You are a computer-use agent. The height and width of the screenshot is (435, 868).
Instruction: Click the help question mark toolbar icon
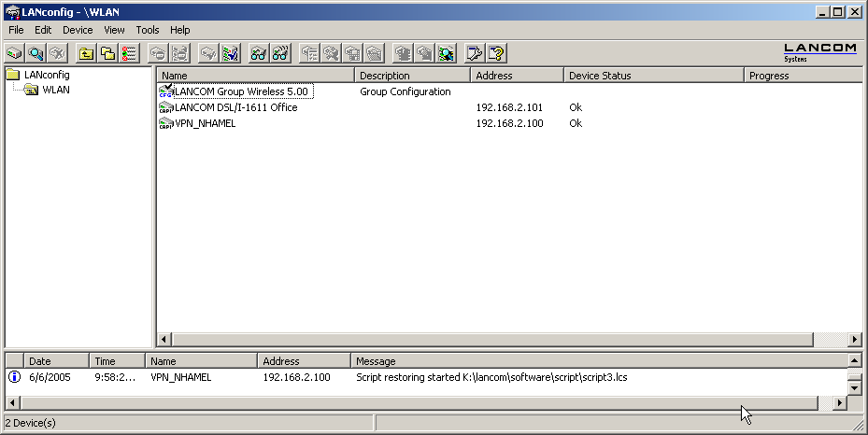pyautogui.click(x=496, y=54)
